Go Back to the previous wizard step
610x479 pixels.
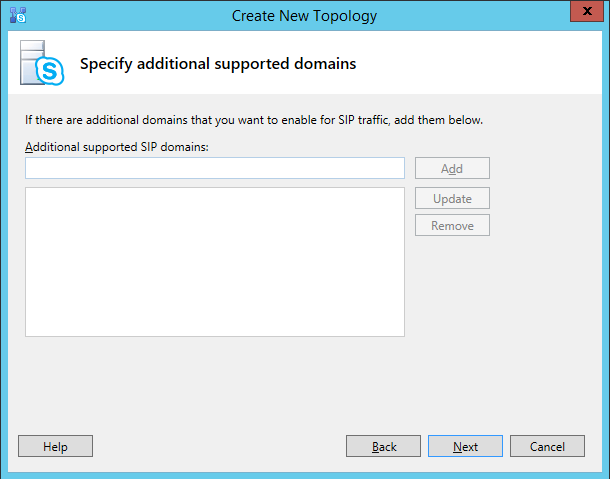point(384,446)
